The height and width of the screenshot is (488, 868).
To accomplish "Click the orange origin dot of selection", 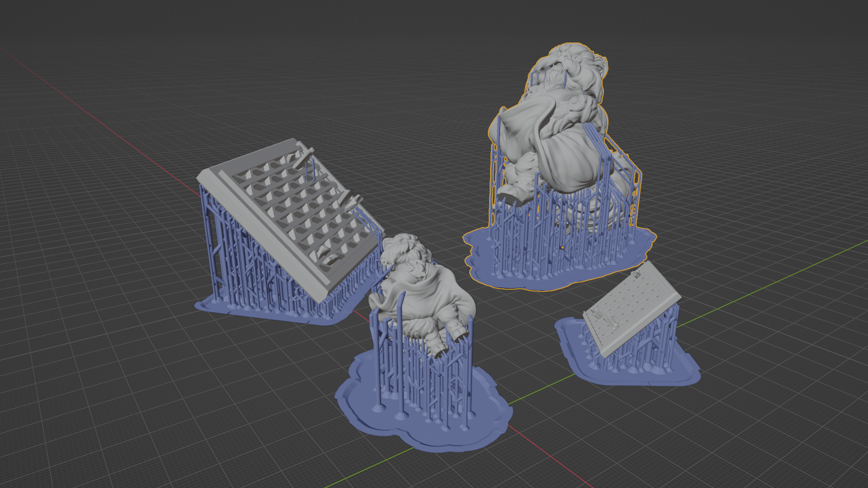I will point(562,248).
